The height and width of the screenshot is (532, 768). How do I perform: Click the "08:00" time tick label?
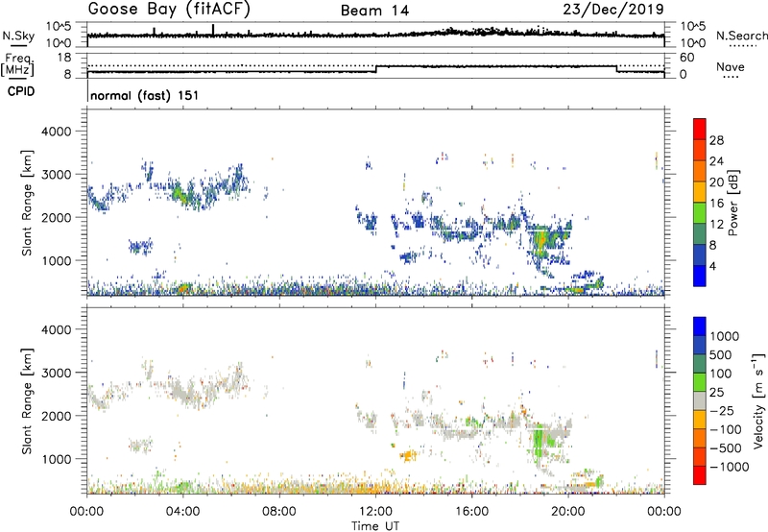pos(279,512)
